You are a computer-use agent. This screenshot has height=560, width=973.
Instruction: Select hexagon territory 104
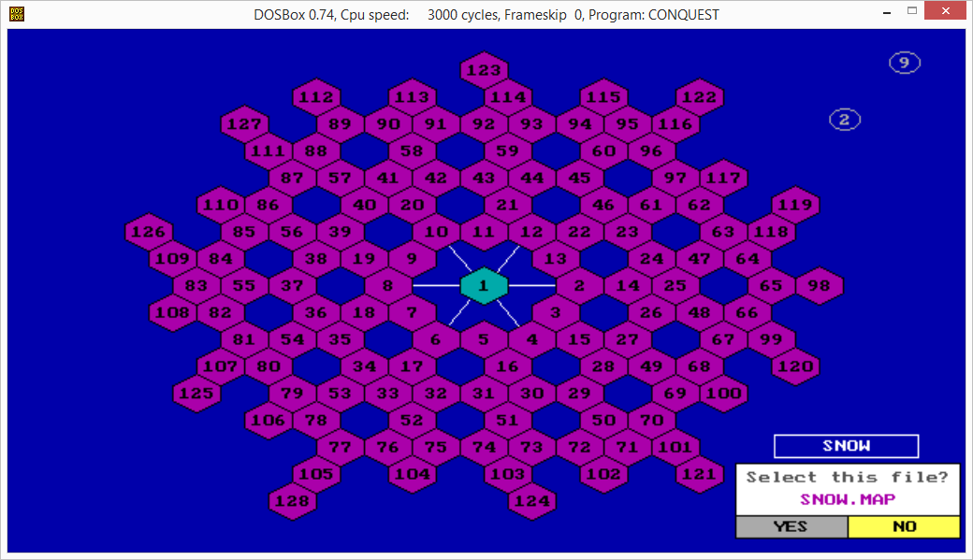412,474
